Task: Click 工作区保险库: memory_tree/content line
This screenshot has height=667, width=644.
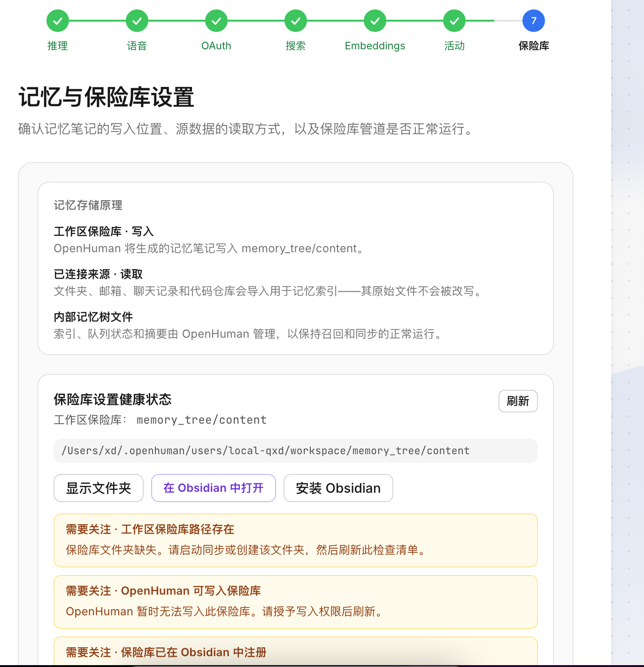Action: point(160,420)
